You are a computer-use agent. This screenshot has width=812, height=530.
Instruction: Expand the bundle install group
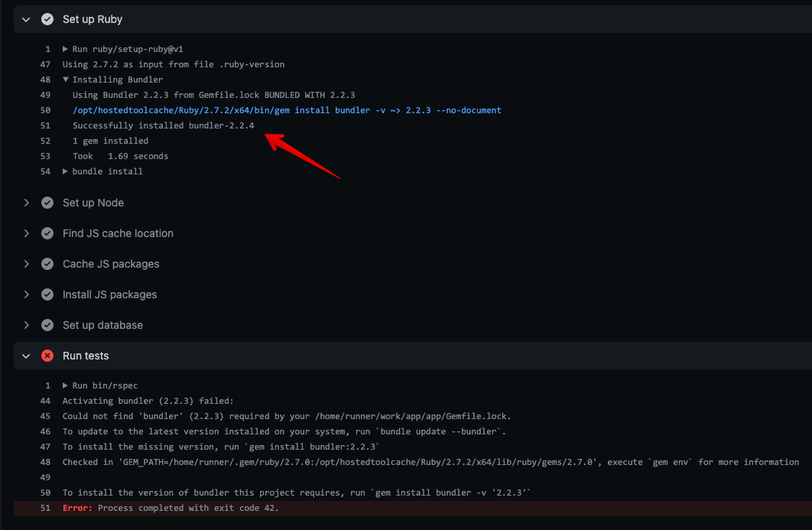[x=65, y=171]
